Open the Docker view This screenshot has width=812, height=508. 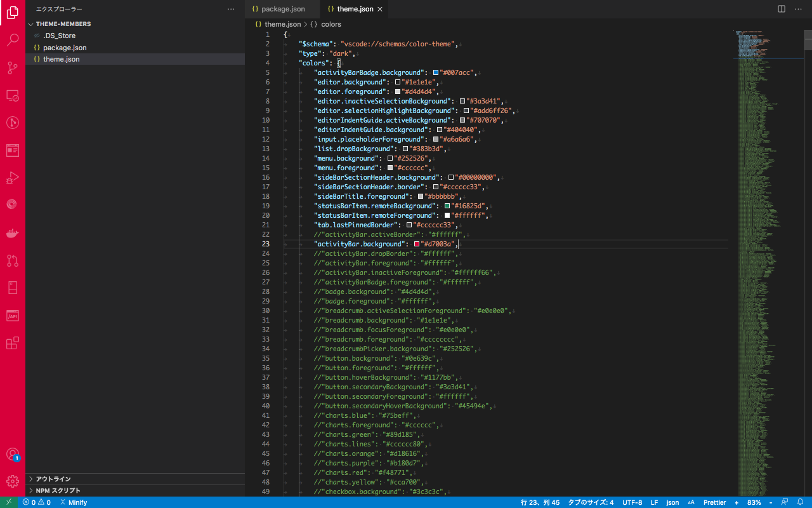pyautogui.click(x=13, y=233)
